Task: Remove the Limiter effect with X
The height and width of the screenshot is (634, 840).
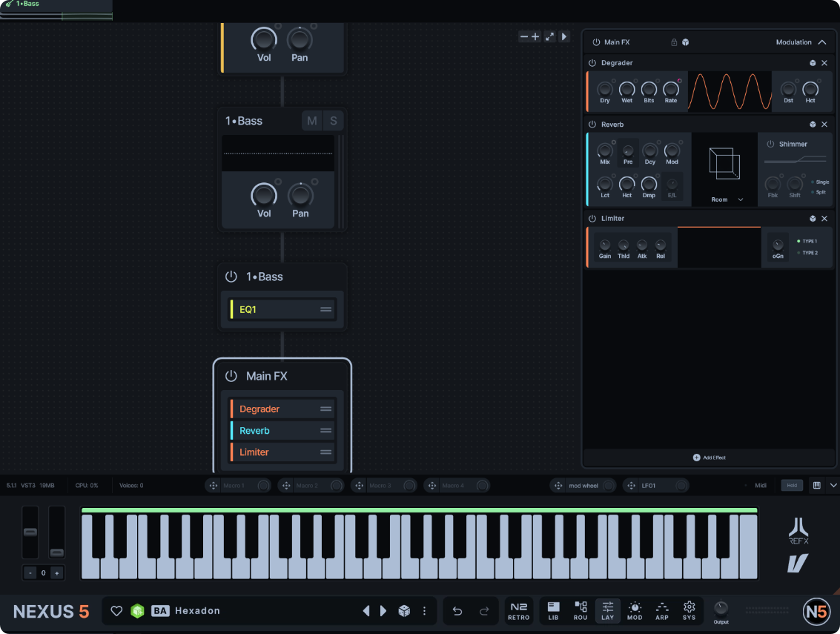Action: pos(824,219)
